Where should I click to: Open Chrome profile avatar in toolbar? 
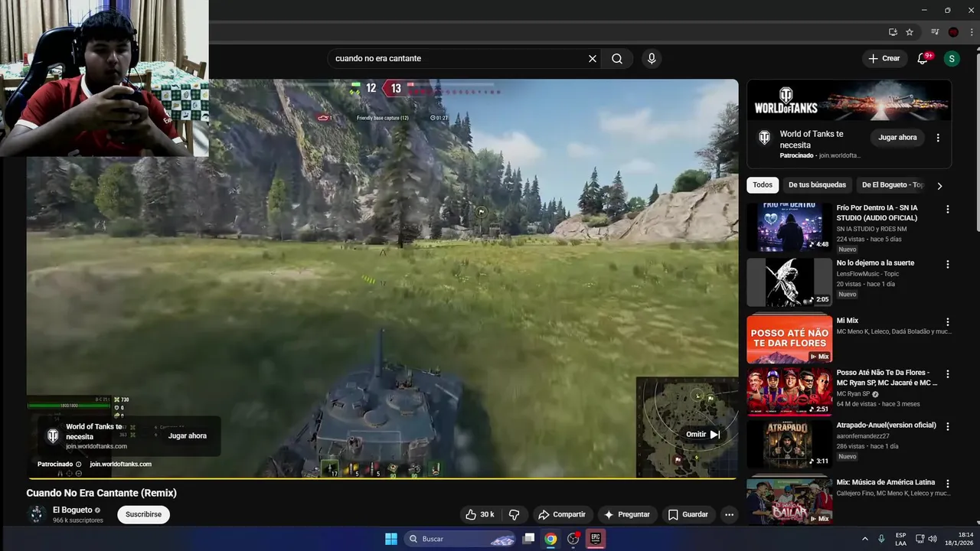click(953, 32)
